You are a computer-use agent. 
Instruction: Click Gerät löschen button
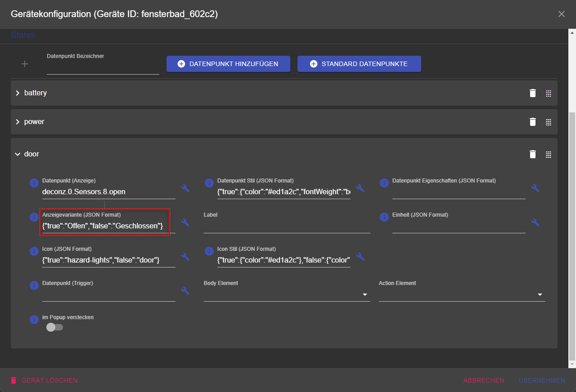coord(44,380)
